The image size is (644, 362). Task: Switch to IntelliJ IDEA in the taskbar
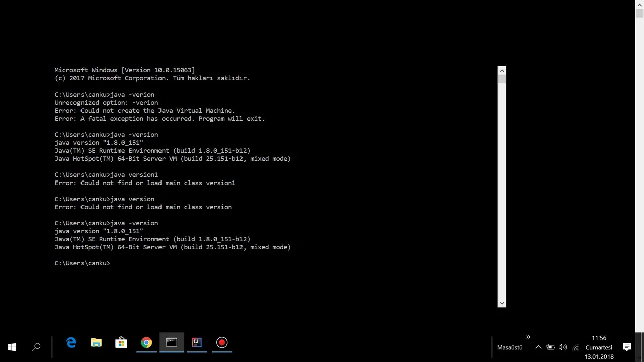click(x=197, y=343)
